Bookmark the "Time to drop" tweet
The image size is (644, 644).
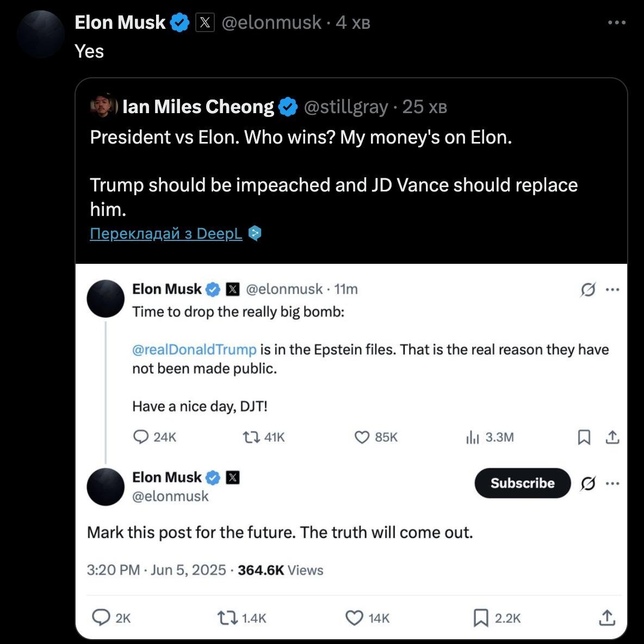pos(584,437)
